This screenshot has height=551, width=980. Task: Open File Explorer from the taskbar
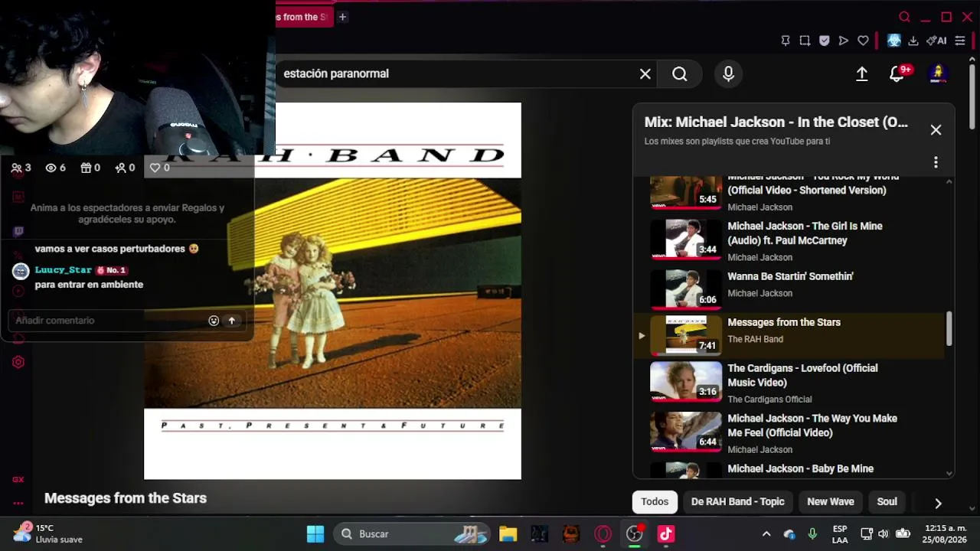coord(508,534)
